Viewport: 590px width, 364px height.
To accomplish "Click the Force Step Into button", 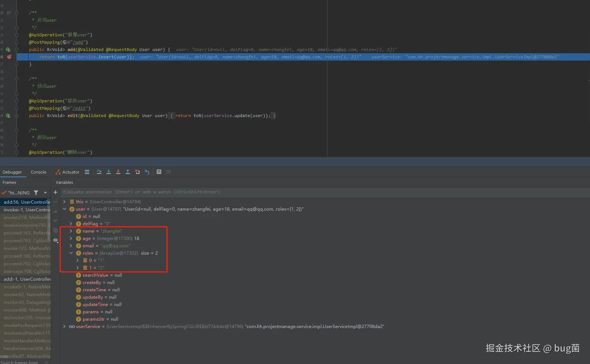I will 118,172.
